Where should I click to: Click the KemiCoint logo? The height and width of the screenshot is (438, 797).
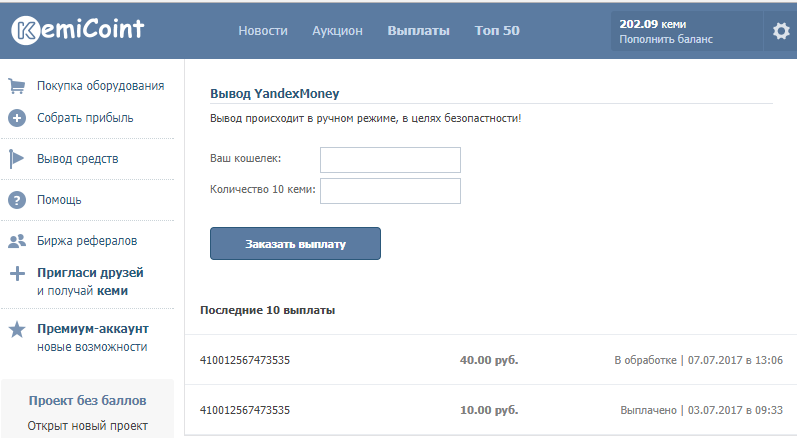pyautogui.click(x=78, y=30)
